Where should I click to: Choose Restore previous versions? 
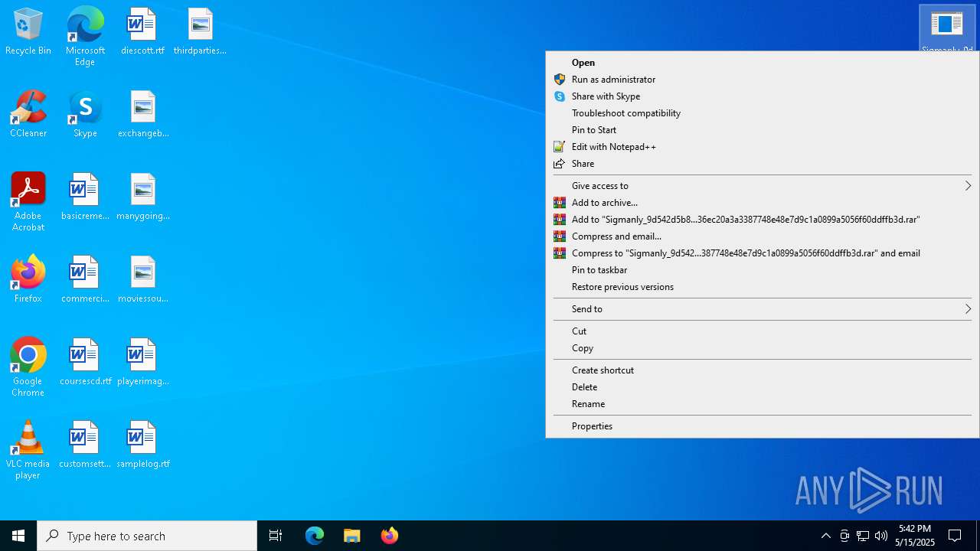tap(763, 287)
